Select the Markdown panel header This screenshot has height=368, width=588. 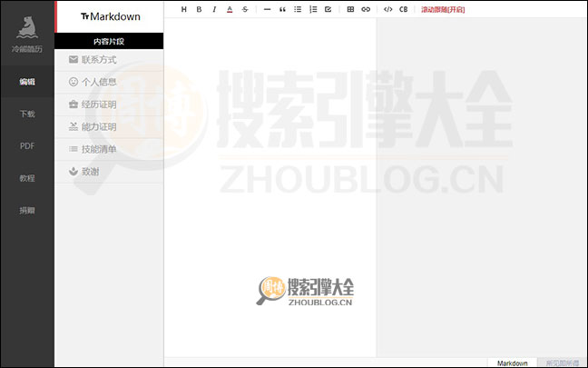pyautogui.click(x=110, y=16)
